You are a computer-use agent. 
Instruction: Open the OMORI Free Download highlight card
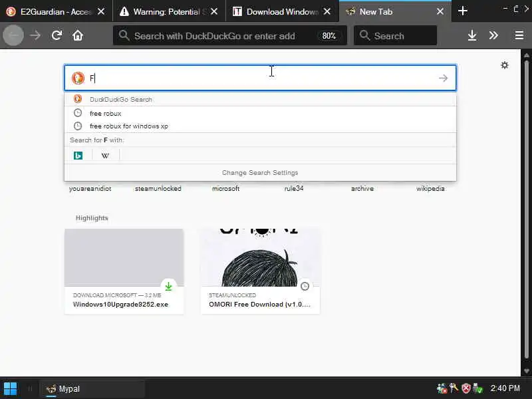point(260,271)
